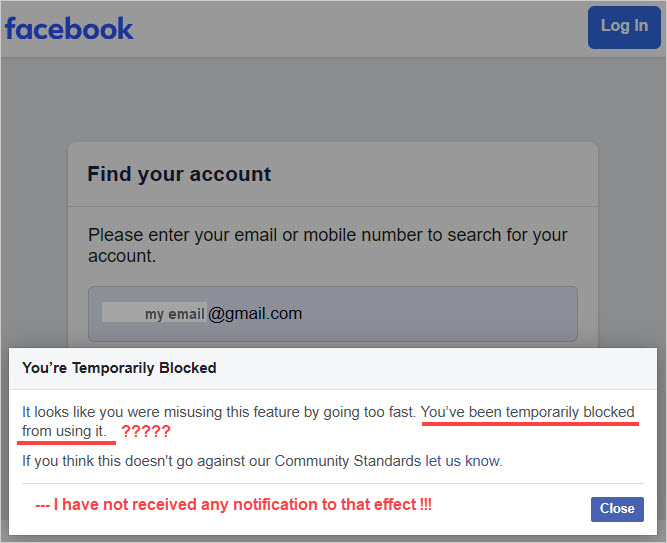
Task: Click the red question marks annotation
Action: [x=145, y=432]
